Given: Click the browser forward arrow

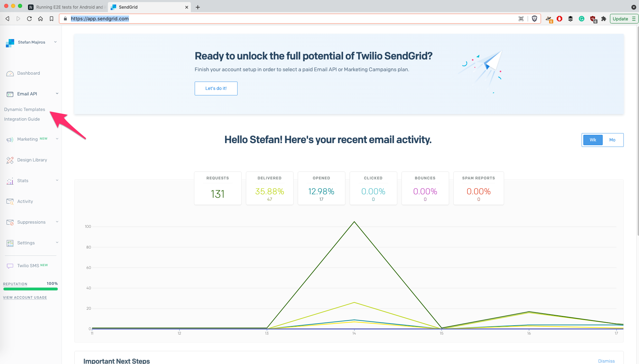Looking at the screenshot, I should (18, 19).
